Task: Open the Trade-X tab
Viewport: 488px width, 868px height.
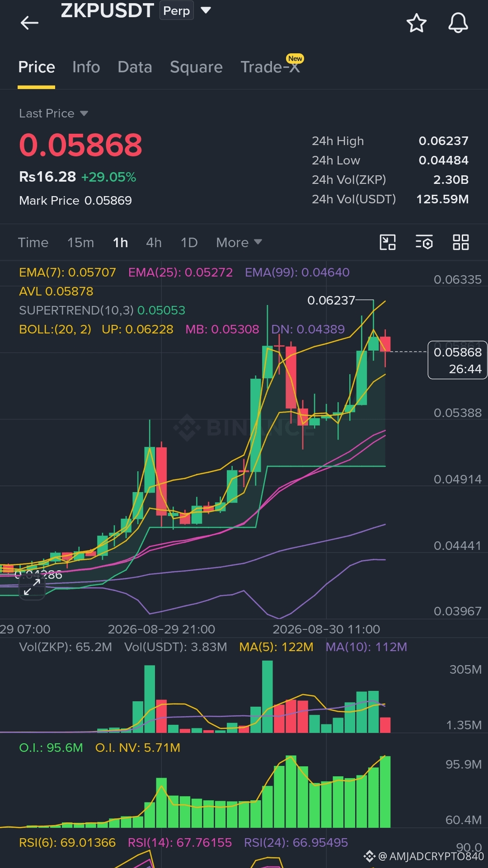Action: (x=270, y=67)
